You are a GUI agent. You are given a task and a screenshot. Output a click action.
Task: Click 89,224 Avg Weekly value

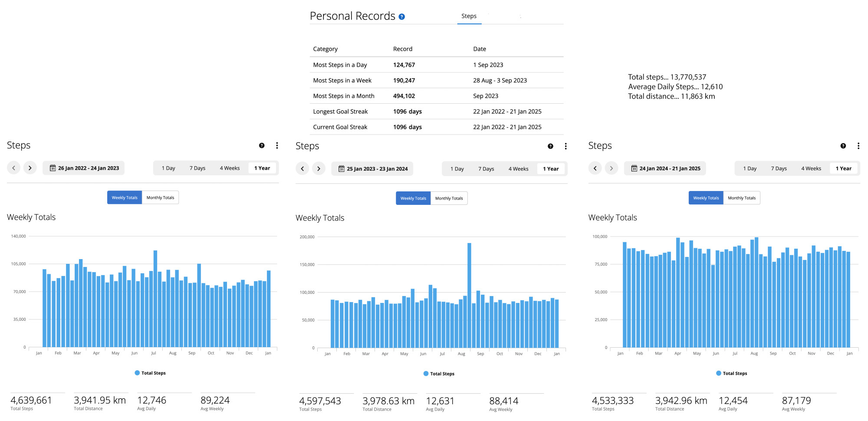click(215, 400)
